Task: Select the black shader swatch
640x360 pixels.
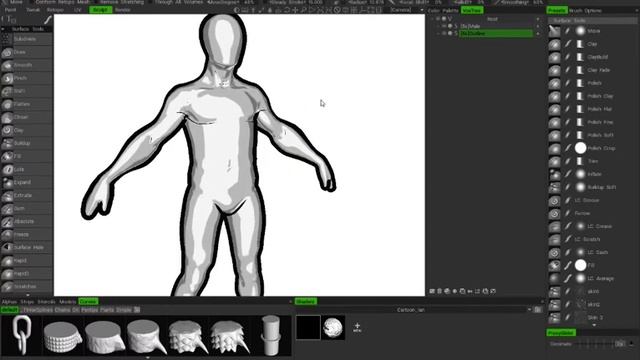Action: (x=308, y=327)
